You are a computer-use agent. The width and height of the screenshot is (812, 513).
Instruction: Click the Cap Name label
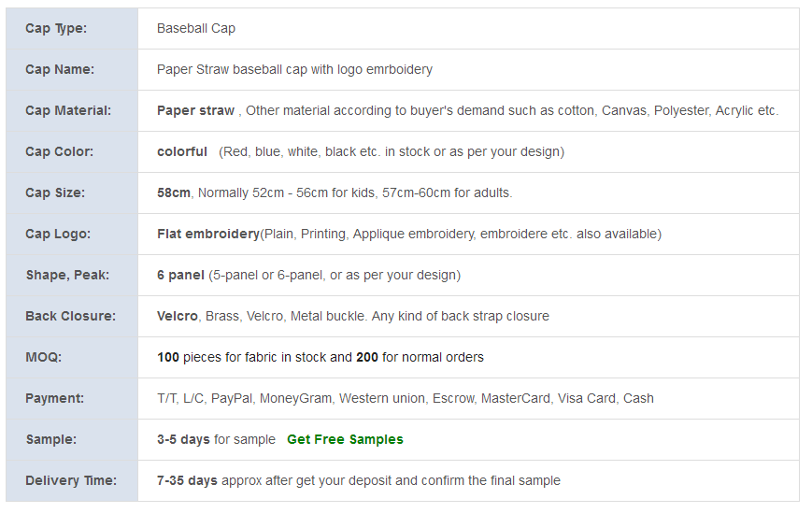click(60, 69)
